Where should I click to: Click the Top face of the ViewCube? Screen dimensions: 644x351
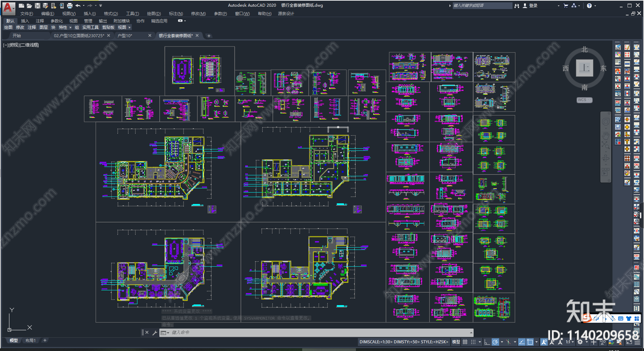pyautogui.click(x=584, y=68)
